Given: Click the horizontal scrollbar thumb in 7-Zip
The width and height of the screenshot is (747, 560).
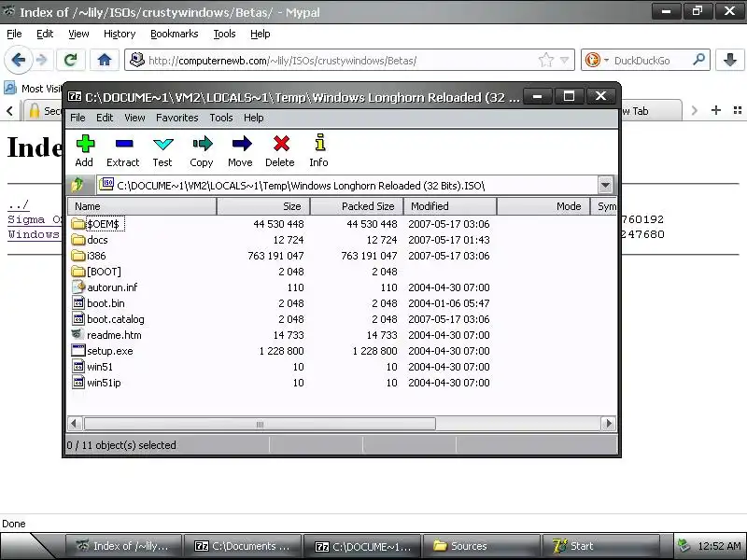Looking at the screenshot, I should (x=260, y=424).
